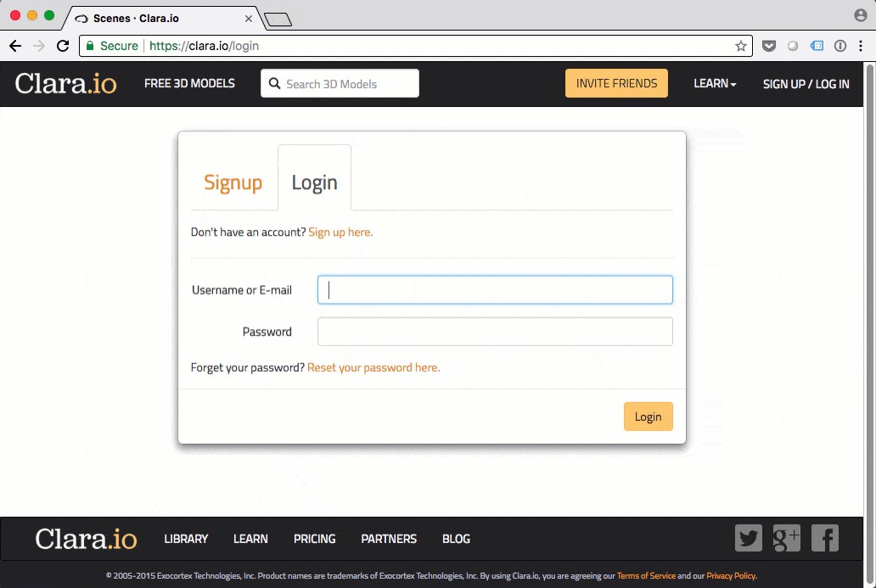Viewport: 876px width, 588px height.
Task: Click the Clara.io logo in header
Action: point(66,83)
